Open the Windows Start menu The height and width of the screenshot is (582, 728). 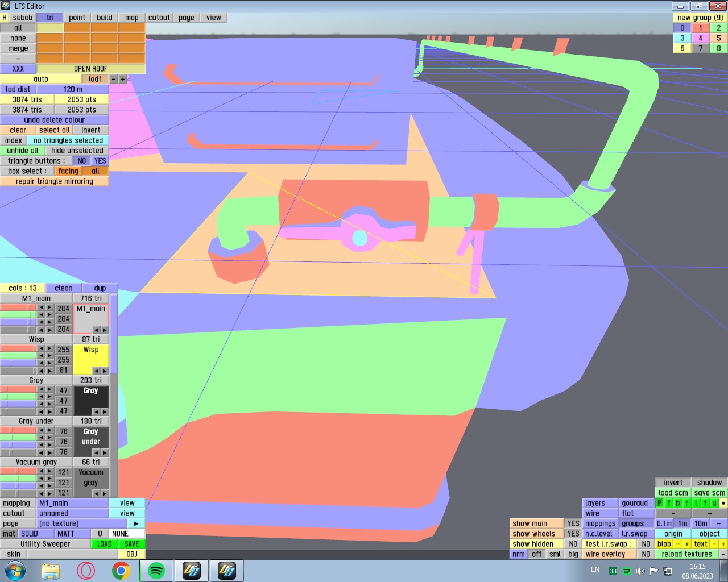tap(15, 571)
